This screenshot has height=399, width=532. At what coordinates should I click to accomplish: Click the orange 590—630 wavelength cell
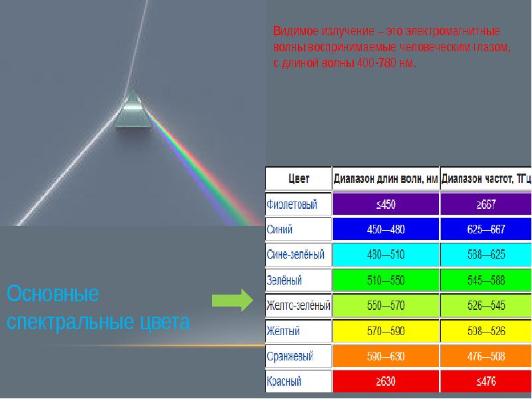click(x=386, y=356)
